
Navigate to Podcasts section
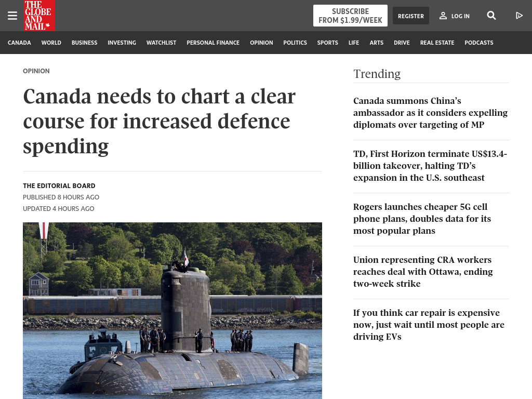pos(478,43)
